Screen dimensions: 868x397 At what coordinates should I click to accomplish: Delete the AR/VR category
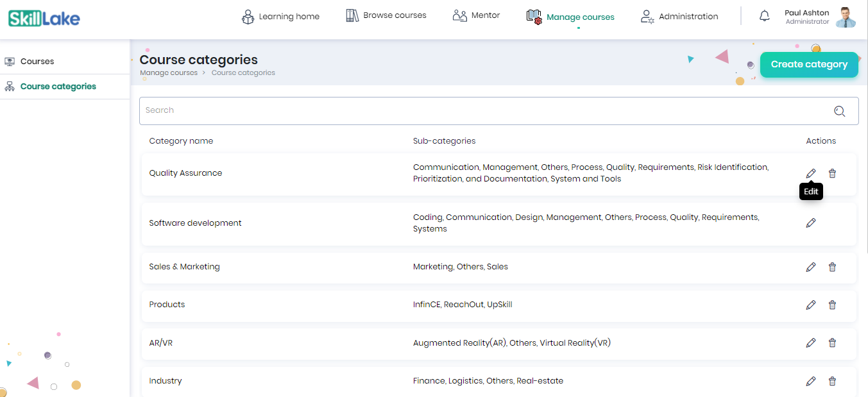tap(832, 343)
